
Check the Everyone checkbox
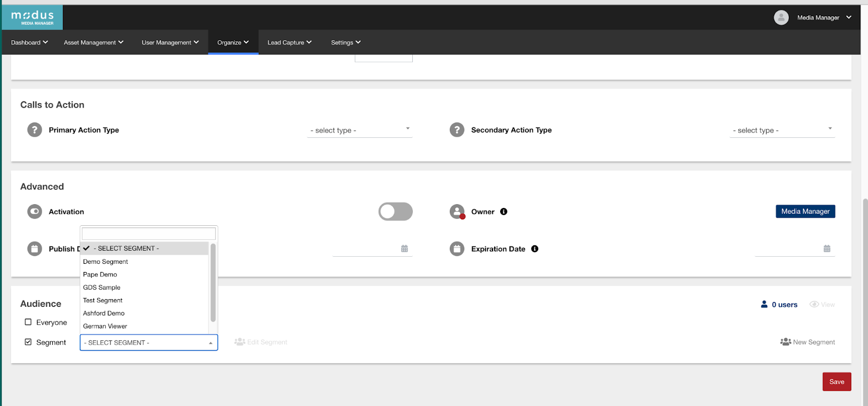(28, 322)
